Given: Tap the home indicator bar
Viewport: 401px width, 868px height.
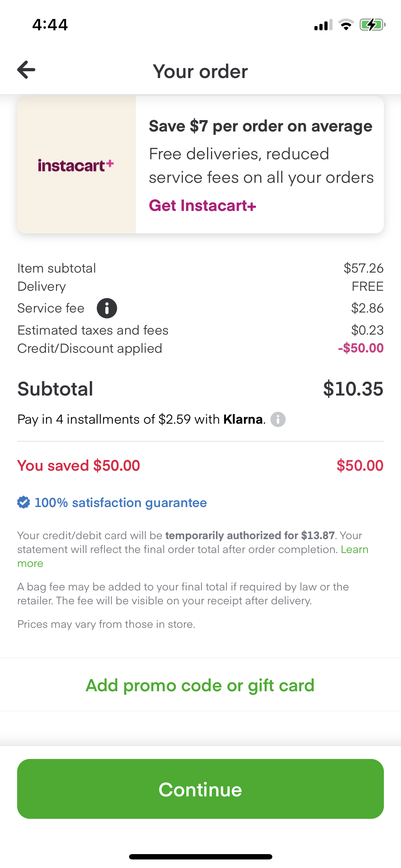Looking at the screenshot, I should click(200, 857).
